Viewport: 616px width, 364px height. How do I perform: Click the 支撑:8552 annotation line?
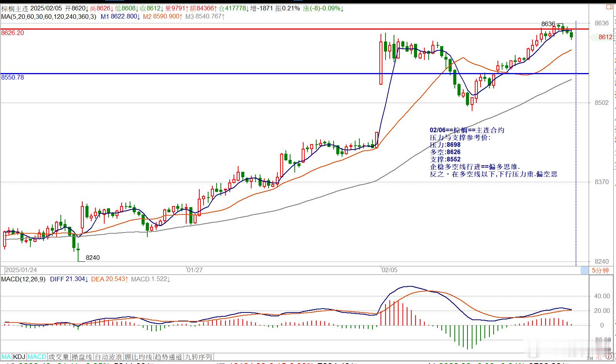coord(445,160)
